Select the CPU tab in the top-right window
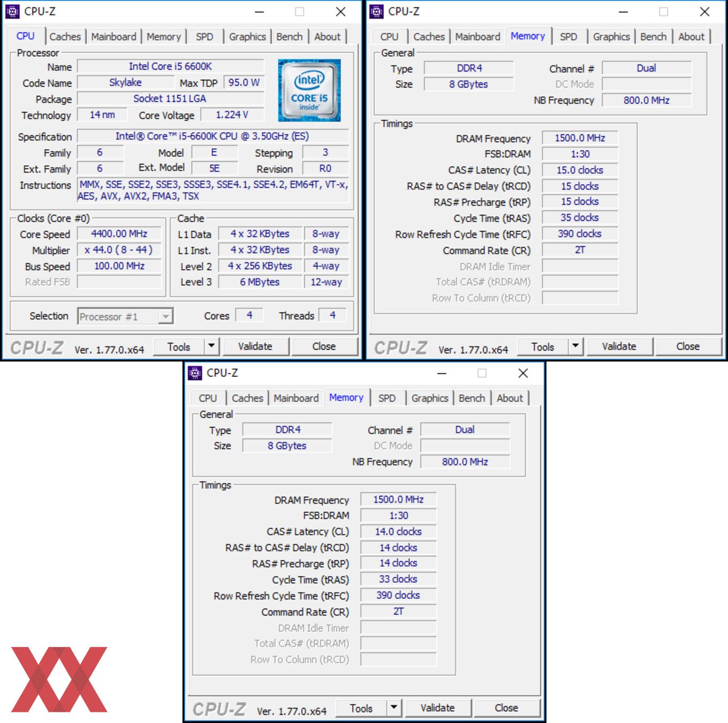Image resolution: width=728 pixels, height=723 pixels. tap(389, 36)
